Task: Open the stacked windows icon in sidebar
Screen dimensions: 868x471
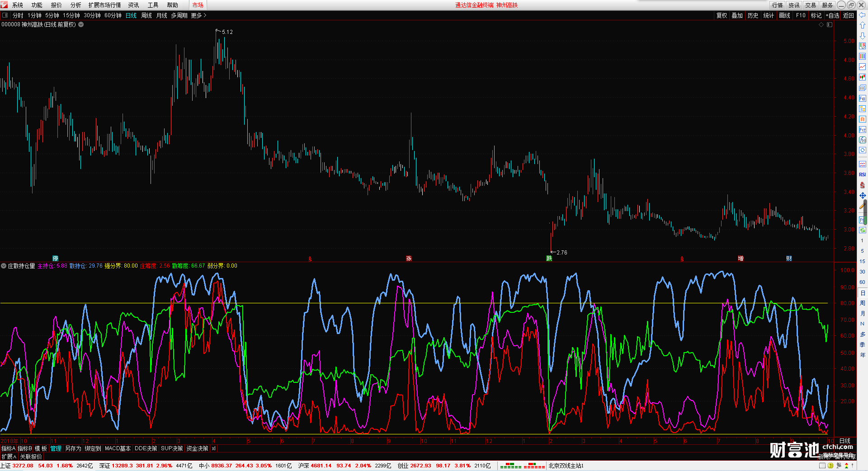Action: [x=862, y=88]
